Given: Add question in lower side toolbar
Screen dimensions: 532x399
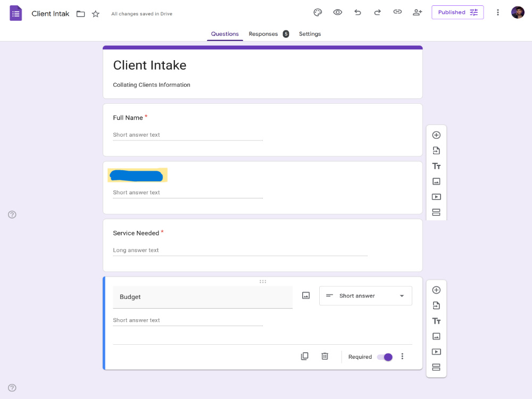Looking at the screenshot, I should click(x=436, y=290).
